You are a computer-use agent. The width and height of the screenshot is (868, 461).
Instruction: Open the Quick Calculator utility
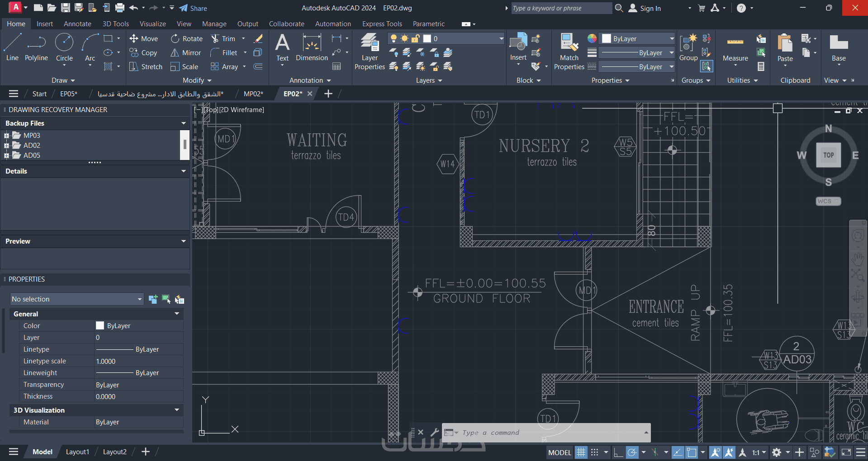pyautogui.click(x=761, y=67)
